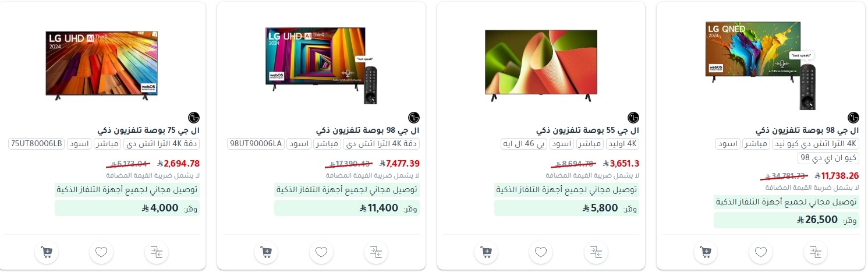Add the 75UT80006LB TV to cart

point(47,252)
